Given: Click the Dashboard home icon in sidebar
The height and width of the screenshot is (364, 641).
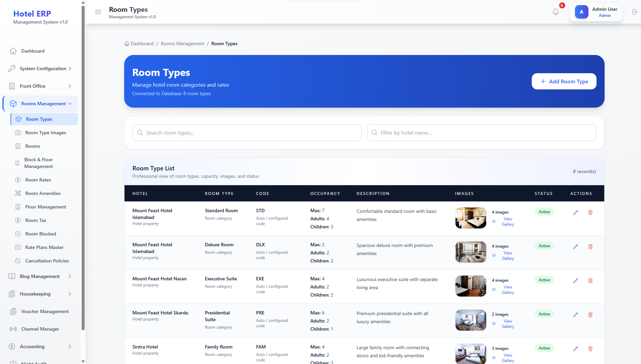Looking at the screenshot, I should pyautogui.click(x=13, y=51).
